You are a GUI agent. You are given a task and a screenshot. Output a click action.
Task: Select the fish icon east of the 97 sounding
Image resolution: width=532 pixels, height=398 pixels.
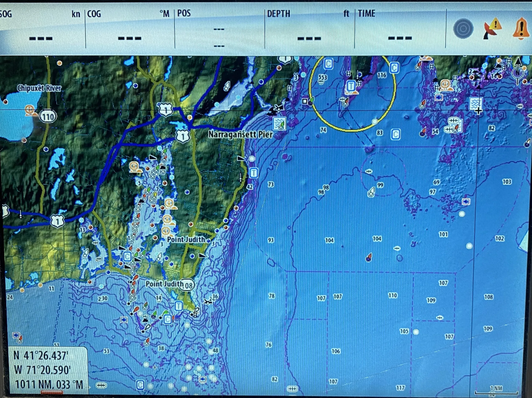point(466,201)
